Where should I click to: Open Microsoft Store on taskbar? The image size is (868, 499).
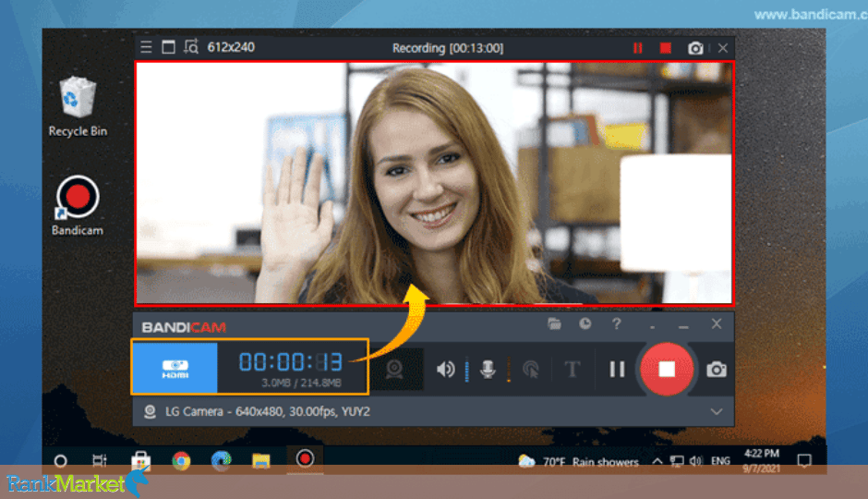[140, 460]
